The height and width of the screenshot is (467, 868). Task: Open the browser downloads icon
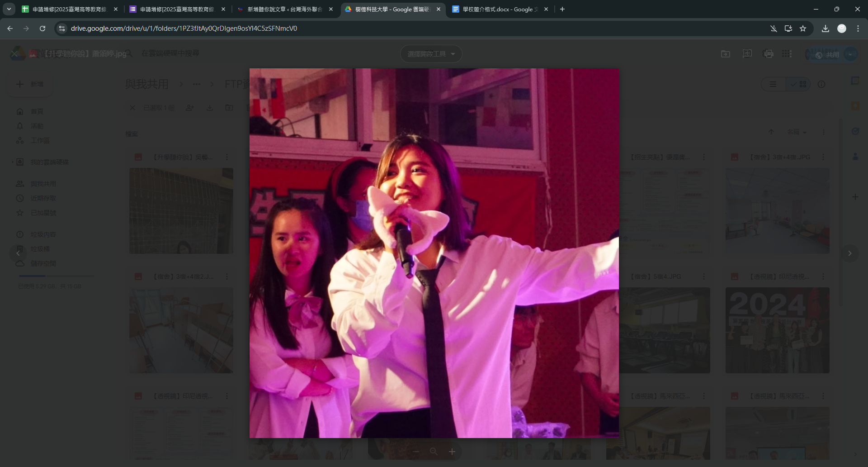tap(825, 29)
